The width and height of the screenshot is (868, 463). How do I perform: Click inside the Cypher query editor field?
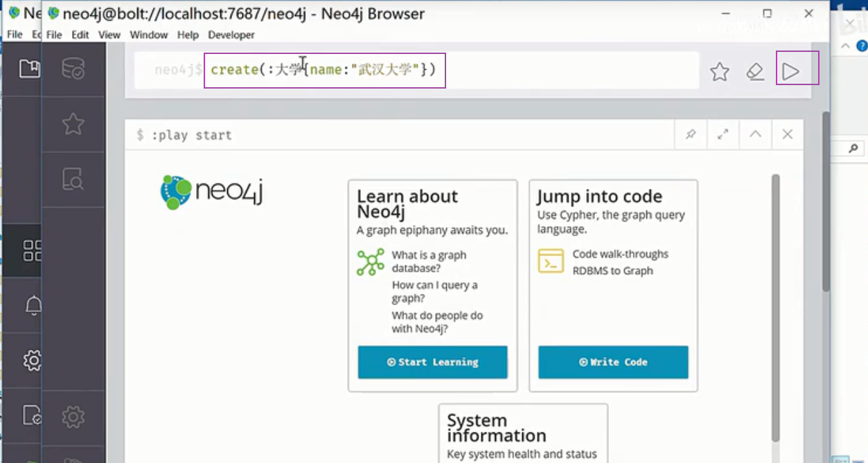pos(485,69)
